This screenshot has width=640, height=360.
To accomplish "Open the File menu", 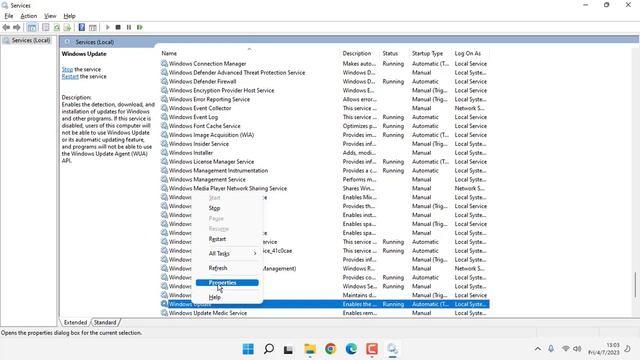I will pyautogui.click(x=9, y=16).
